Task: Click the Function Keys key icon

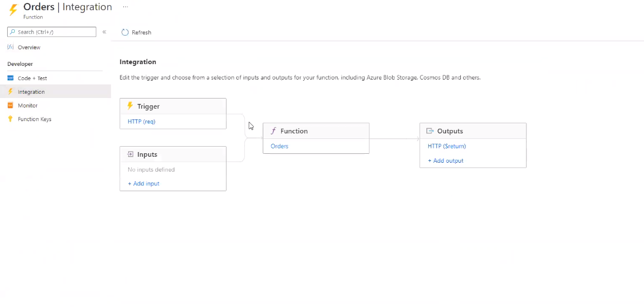Action: pyautogui.click(x=10, y=119)
